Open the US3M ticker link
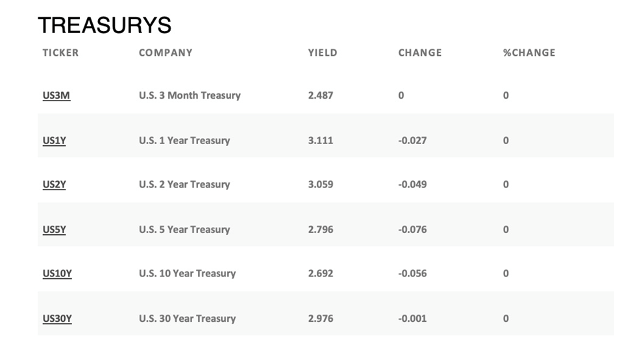This screenshot has height=364, width=633. (x=56, y=95)
